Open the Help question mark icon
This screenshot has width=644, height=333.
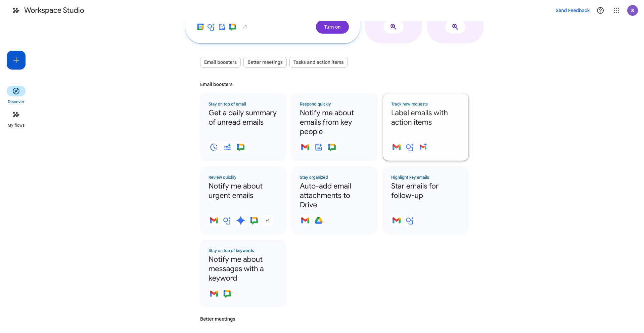click(600, 10)
